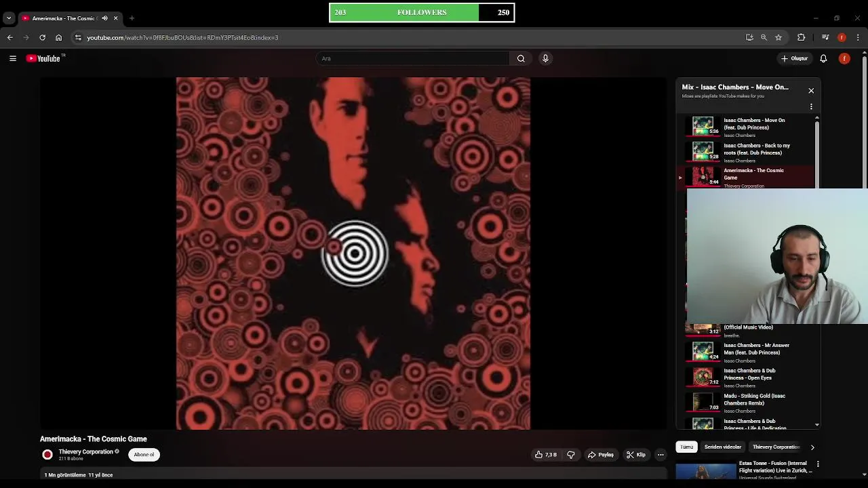Start voice search with the microphone
868x488 pixels.
(x=545, y=58)
